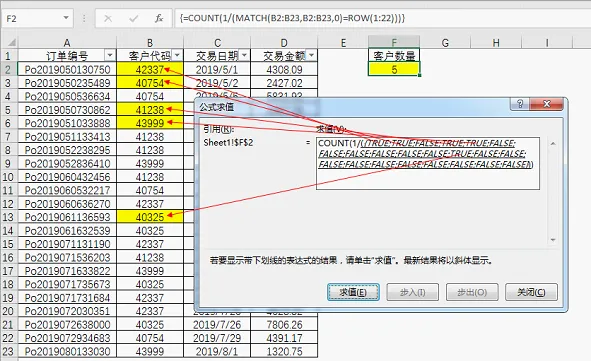Select amount cell 2427.02
591x361 pixels.
pyautogui.click(x=284, y=83)
